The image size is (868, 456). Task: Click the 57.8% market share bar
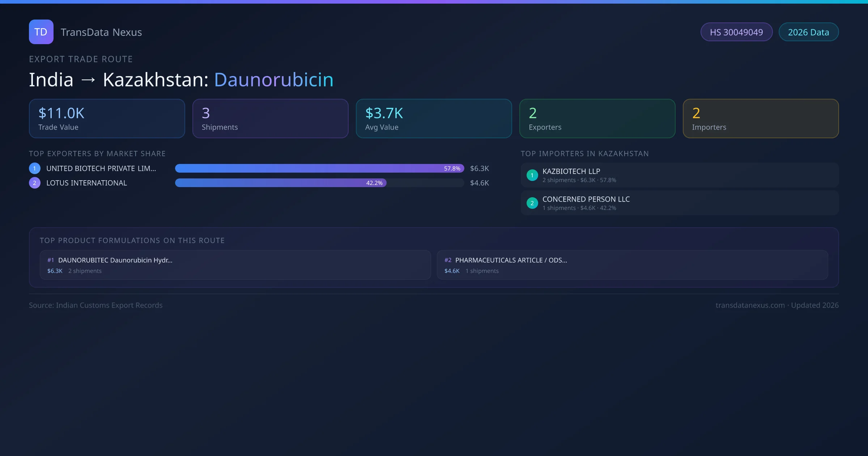[x=319, y=168]
